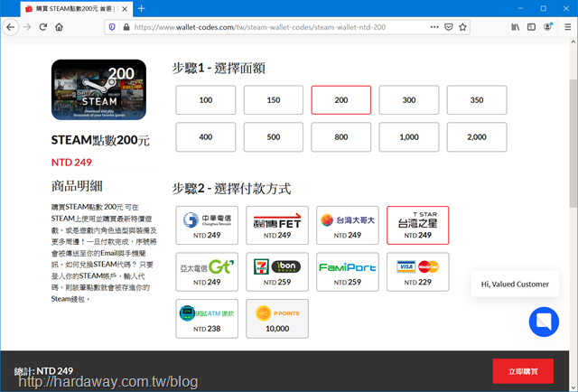Select denomination 500
Viewport: 578px width, 392px height.
pyautogui.click(x=274, y=137)
